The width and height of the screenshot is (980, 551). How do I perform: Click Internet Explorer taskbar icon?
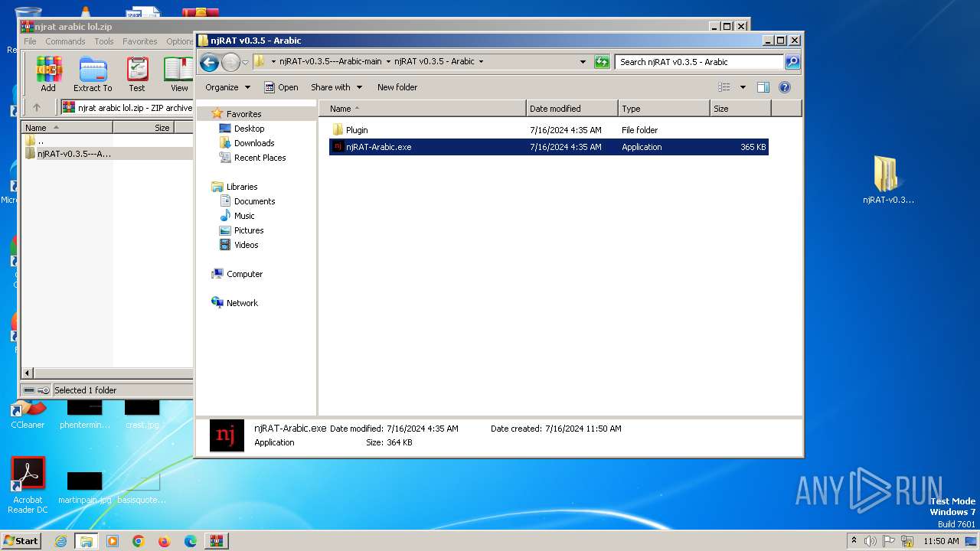[60, 541]
